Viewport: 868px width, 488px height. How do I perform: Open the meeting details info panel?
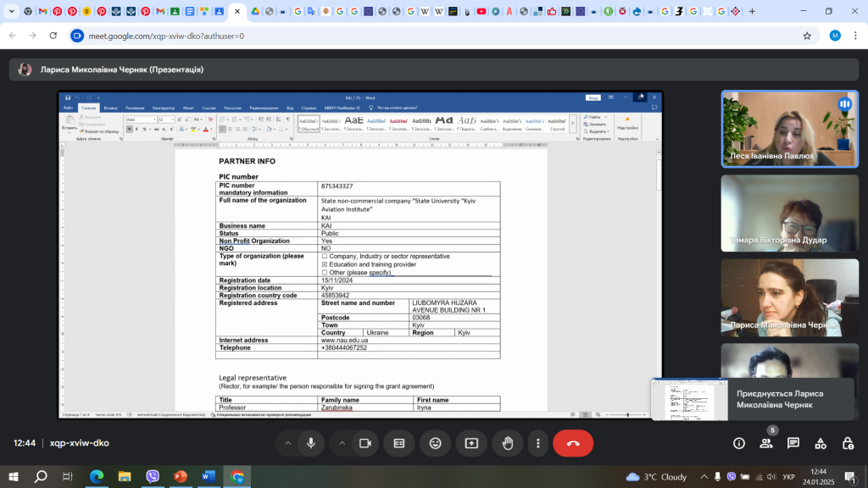738,443
